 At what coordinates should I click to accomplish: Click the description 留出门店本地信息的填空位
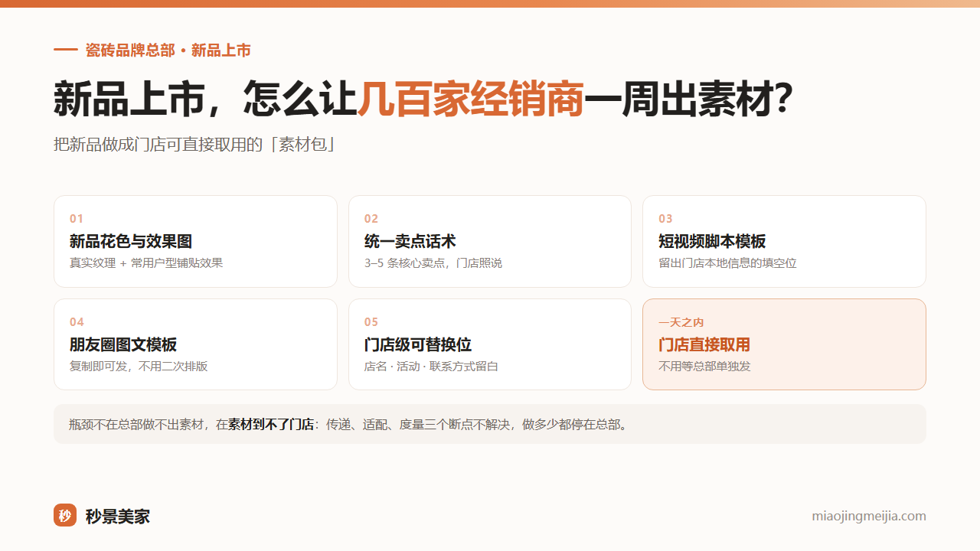[x=727, y=263]
